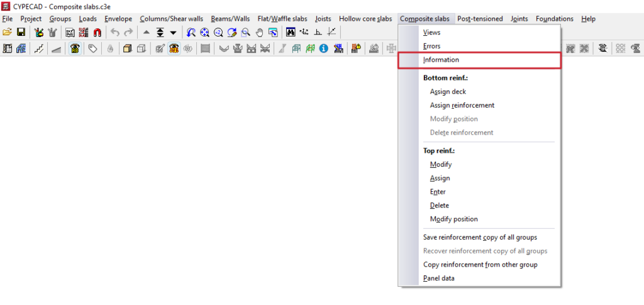Screen dimensions: 644x305
Task: Open the Envelope menu
Action: (x=118, y=19)
